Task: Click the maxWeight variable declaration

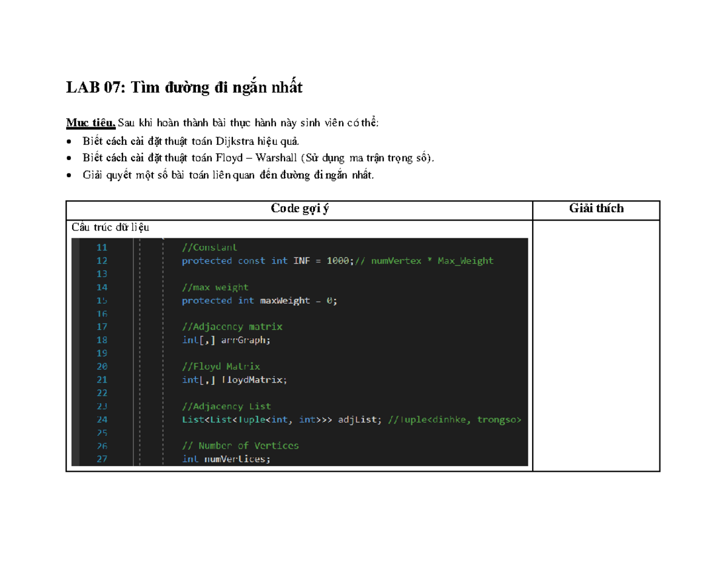Action: pyautogui.click(x=259, y=301)
